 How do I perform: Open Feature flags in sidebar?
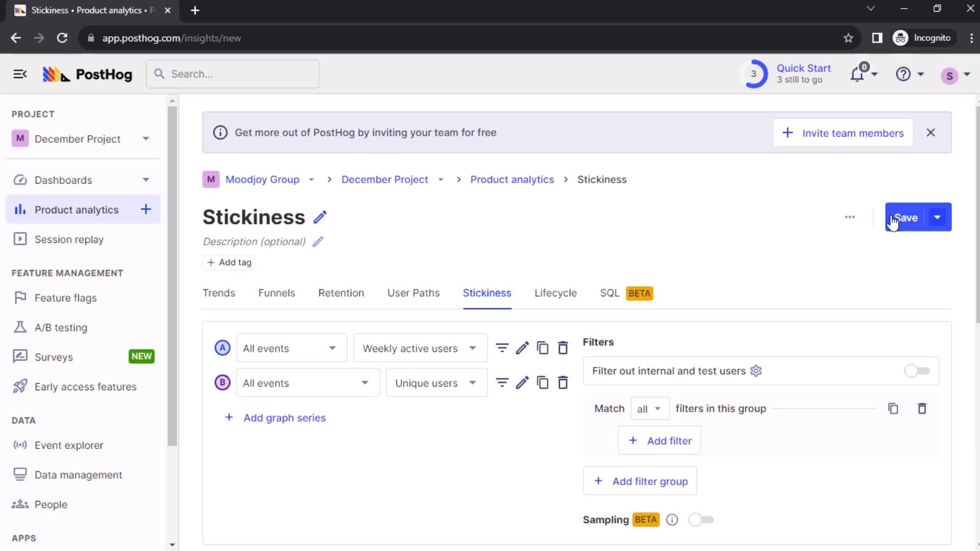coord(83,298)
